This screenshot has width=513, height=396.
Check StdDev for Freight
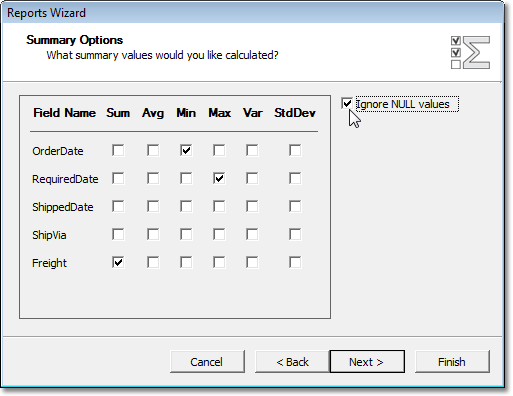[x=295, y=262]
